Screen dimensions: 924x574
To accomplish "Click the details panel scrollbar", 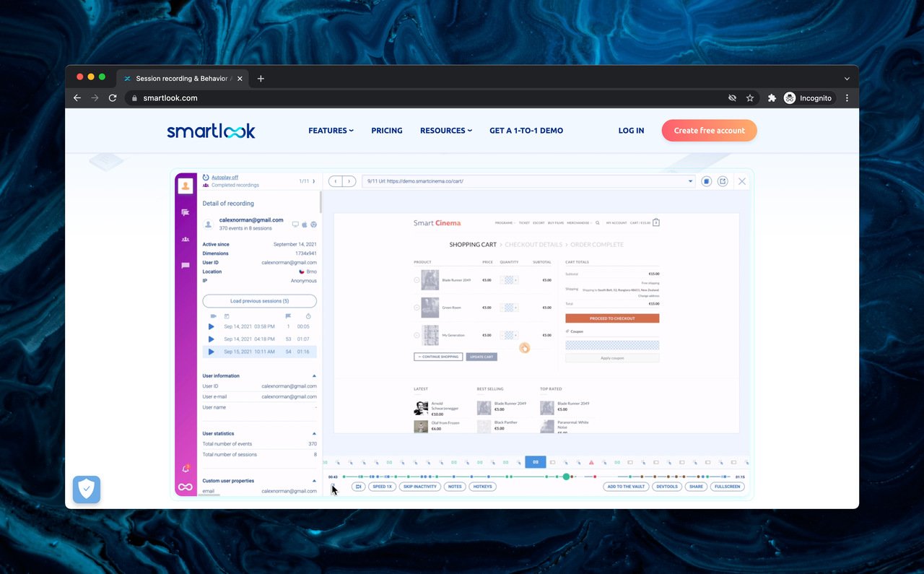I will (321, 202).
